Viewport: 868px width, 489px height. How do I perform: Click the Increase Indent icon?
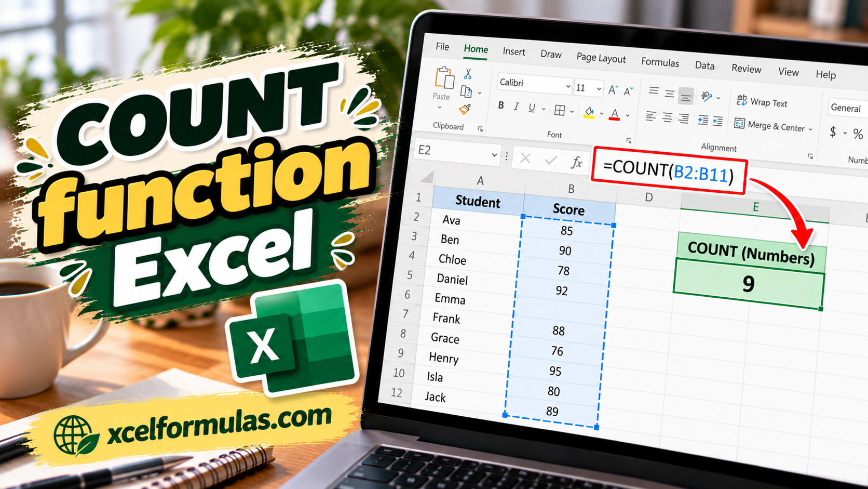point(717,122)
